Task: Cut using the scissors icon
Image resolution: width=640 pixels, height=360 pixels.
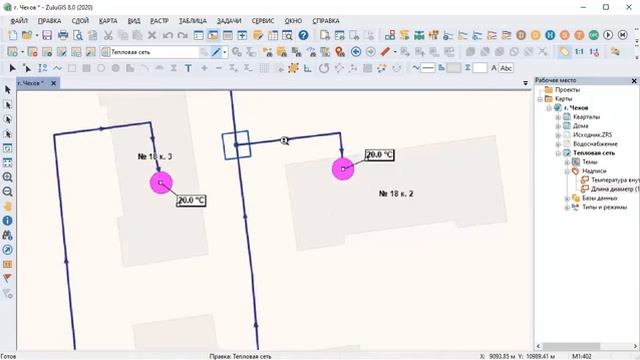Action: [108, 35]
